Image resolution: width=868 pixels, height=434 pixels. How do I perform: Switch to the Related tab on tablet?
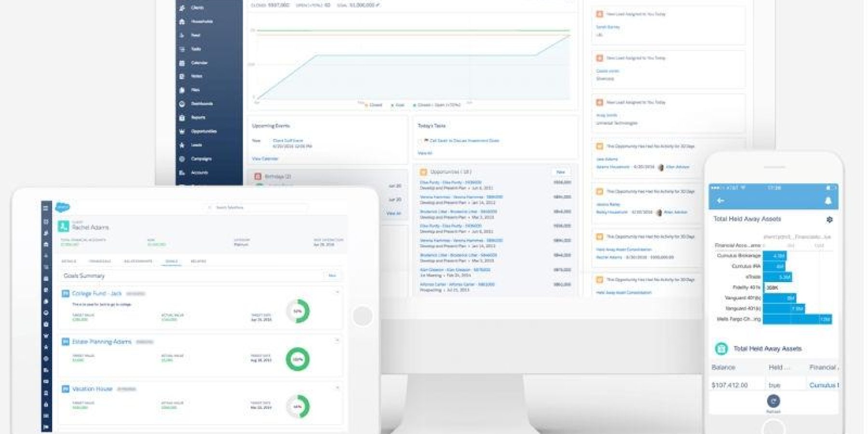(198, 261)
